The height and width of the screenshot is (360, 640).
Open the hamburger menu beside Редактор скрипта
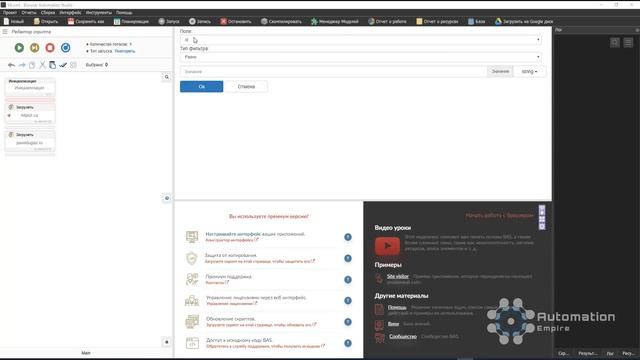(x=5, y=31)
